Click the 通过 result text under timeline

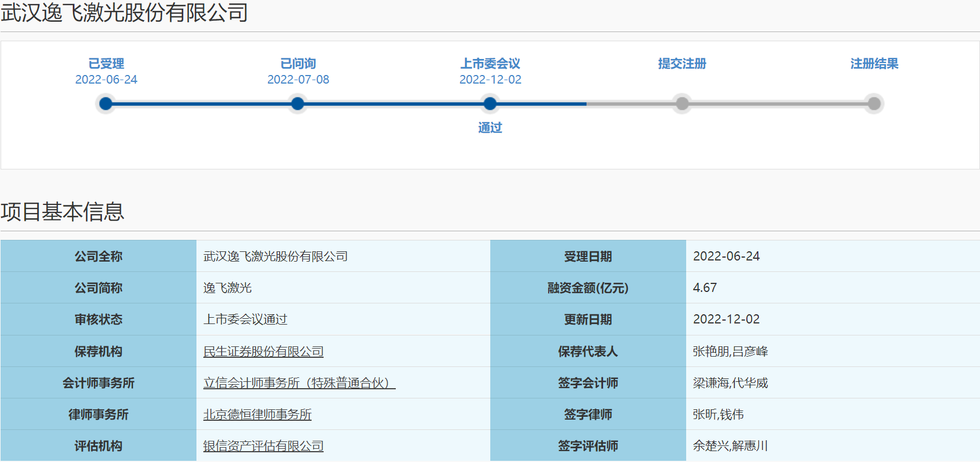point(490,128)
